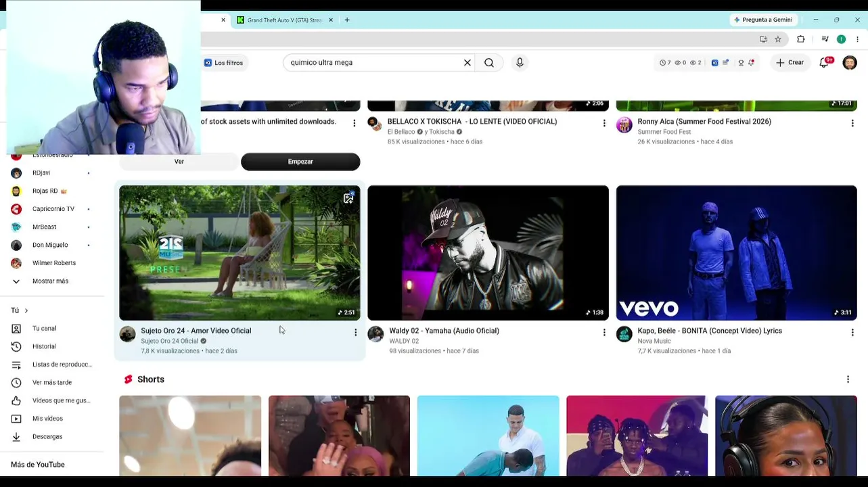Click Nova Music channel avatar
Image resolution: width=868 pixels, height=487 pixels.
624,334
